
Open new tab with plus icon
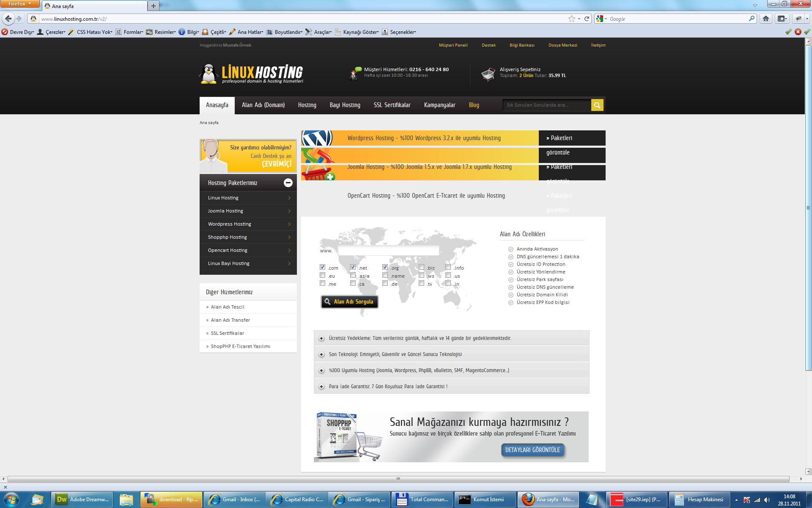154,6
